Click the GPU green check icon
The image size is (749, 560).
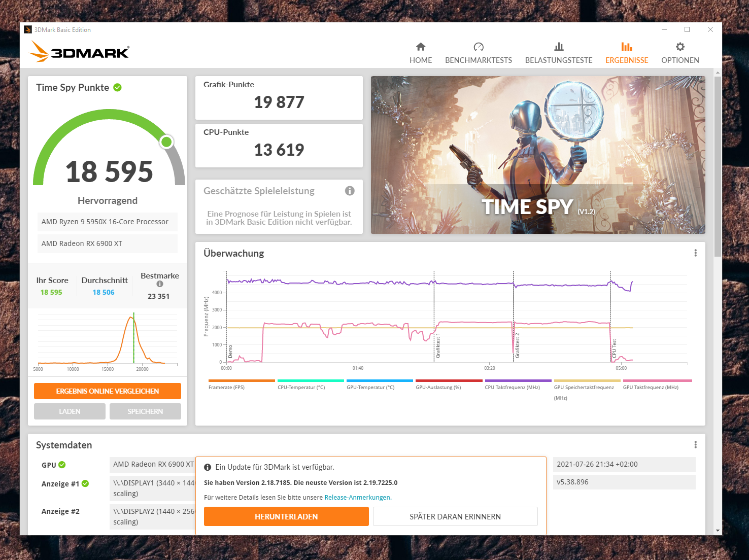click(62, 465)
